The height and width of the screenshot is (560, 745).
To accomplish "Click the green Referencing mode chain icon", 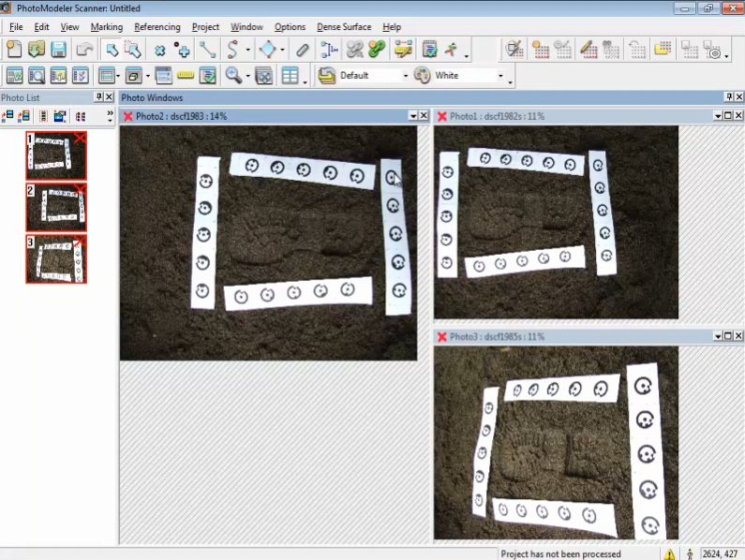I will coord(377,50).
